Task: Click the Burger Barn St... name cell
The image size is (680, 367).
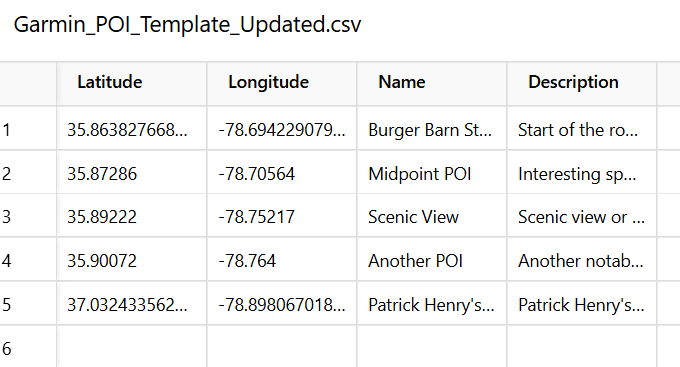Action: pos(432,129)
